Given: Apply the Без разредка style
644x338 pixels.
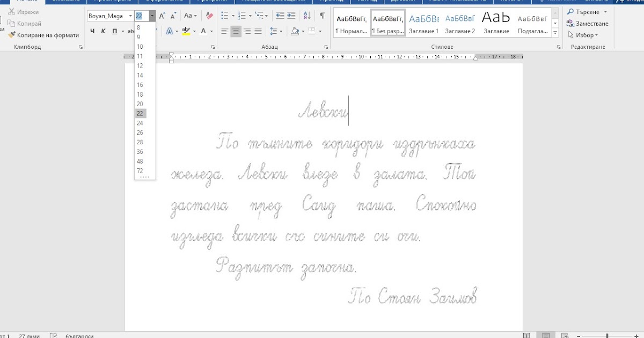Looking at the screenshot, I should point(387,23).
